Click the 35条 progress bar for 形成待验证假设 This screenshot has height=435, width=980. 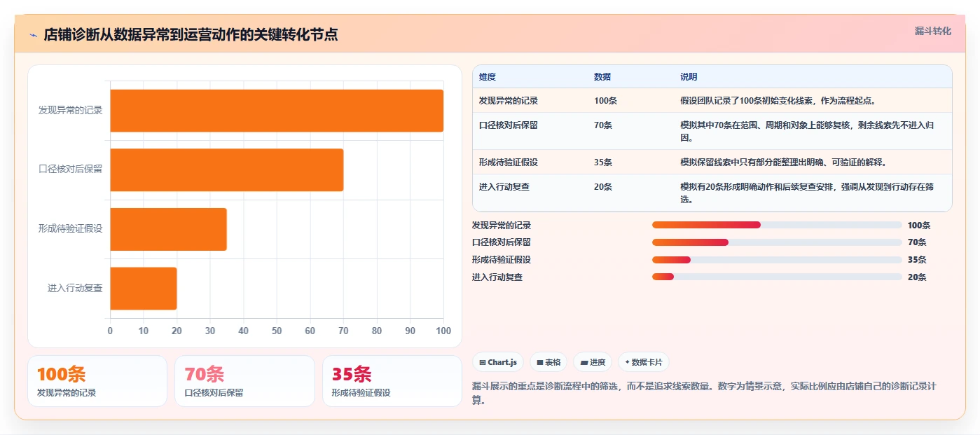(777, 260)
